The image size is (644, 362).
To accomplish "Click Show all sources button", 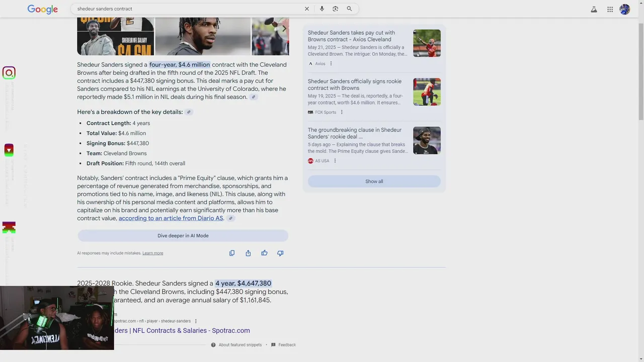I will coord(374,182).
